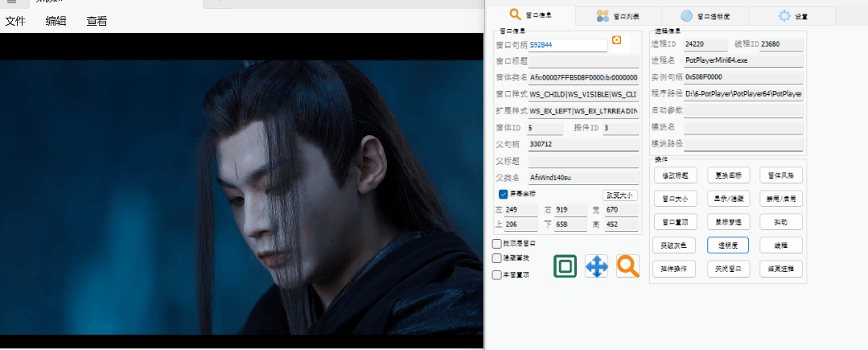Viewport: 868px width, 350px height.
Task: Click the 右 coordinate field showing 919
Action: pyautogui.click(x=570, y=210)
